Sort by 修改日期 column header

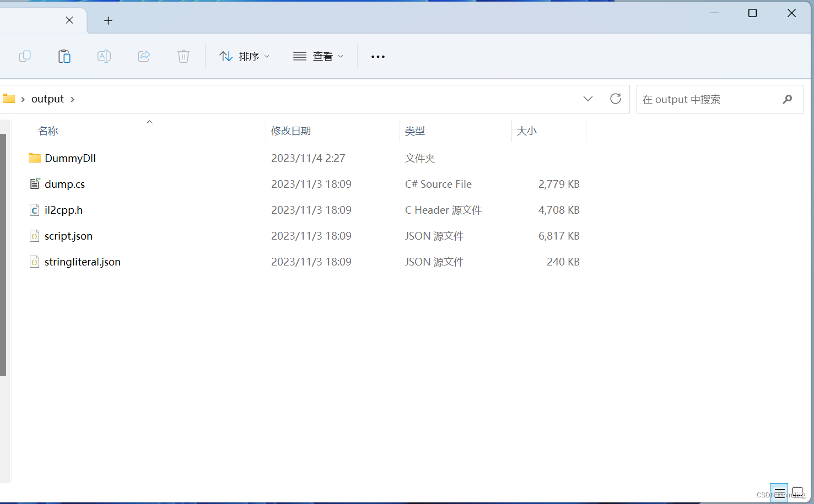[291, 131]
